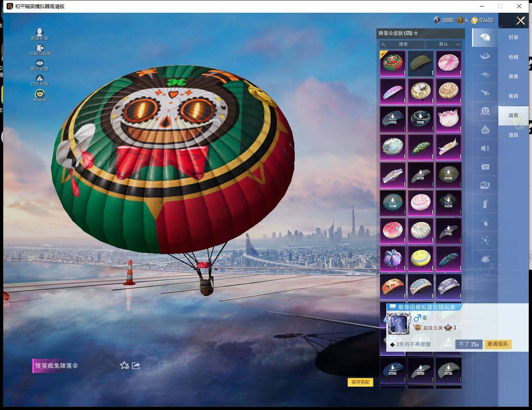
Task: Click the yellow 邀请组队 button
Action: (498, 344)
